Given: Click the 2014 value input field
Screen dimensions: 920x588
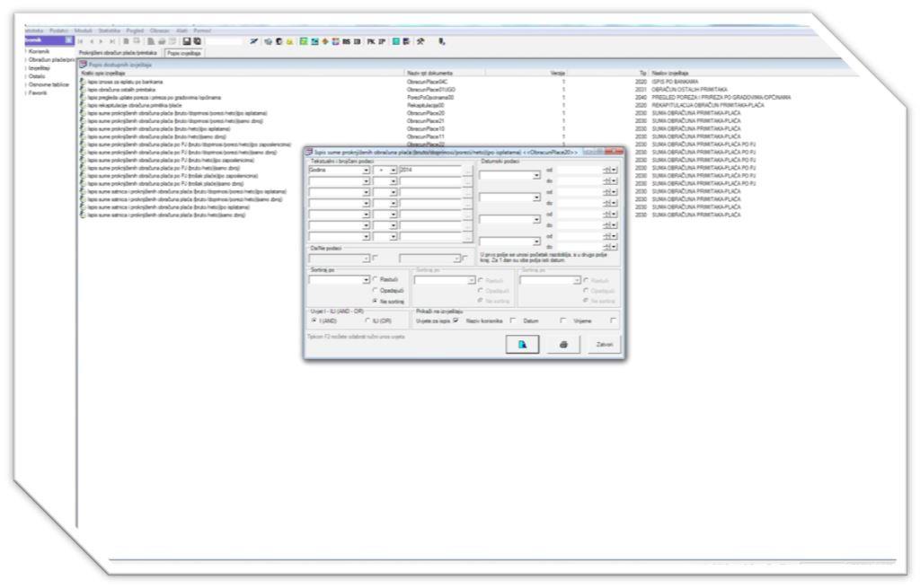Looking at the screenshot, I should [x=429, y=170].
